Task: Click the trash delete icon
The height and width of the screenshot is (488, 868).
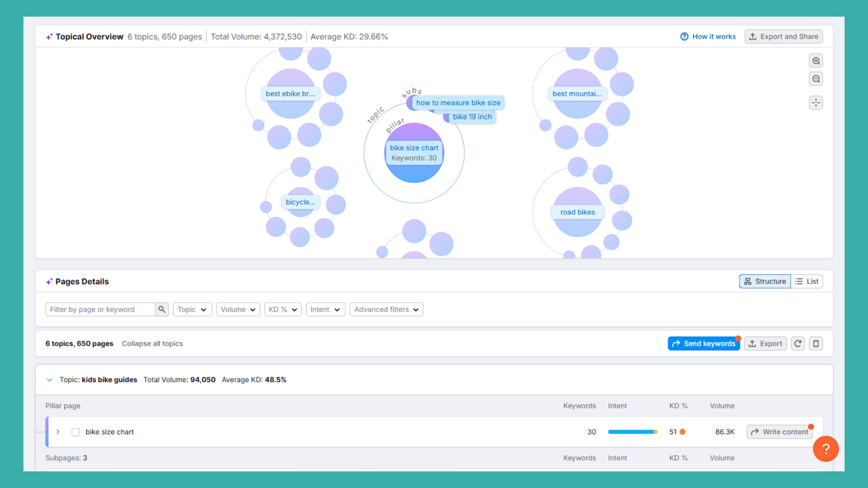Action: (816, 343)
